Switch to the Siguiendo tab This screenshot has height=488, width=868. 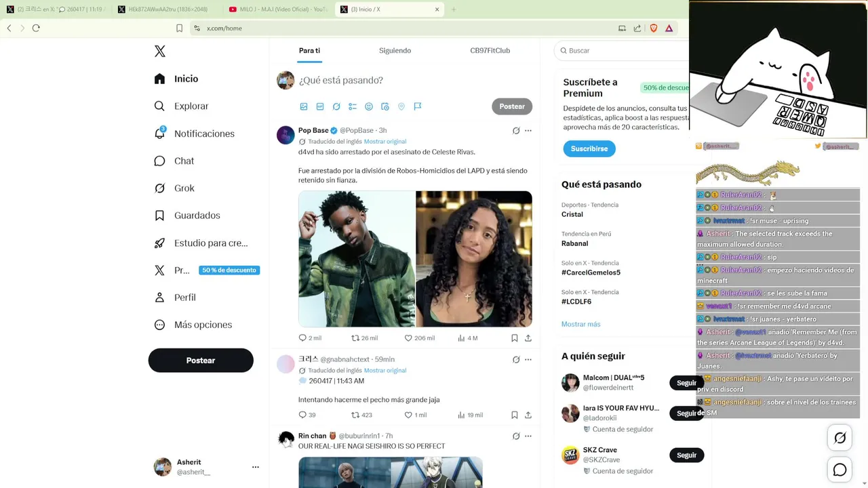[395, 51]
